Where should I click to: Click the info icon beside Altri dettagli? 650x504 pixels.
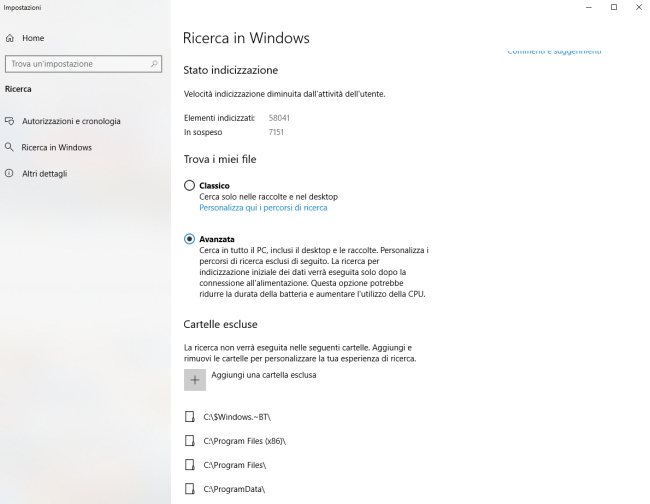tap(9, 173)
